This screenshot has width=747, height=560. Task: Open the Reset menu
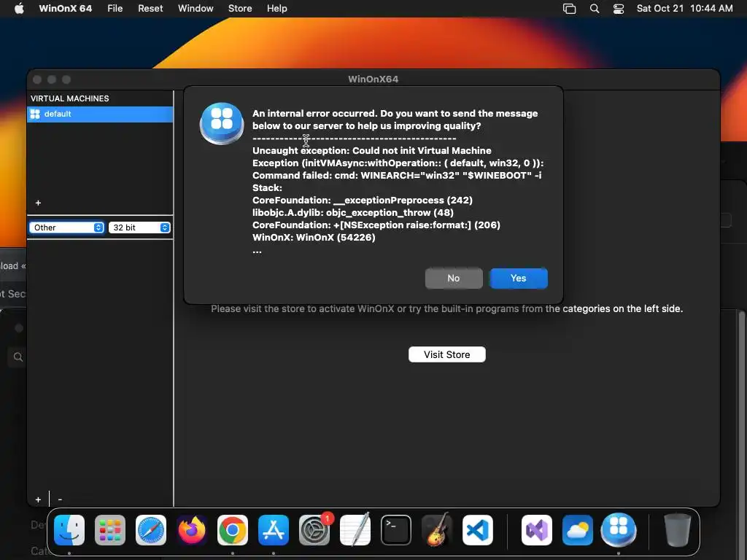(x=150, y=9)
